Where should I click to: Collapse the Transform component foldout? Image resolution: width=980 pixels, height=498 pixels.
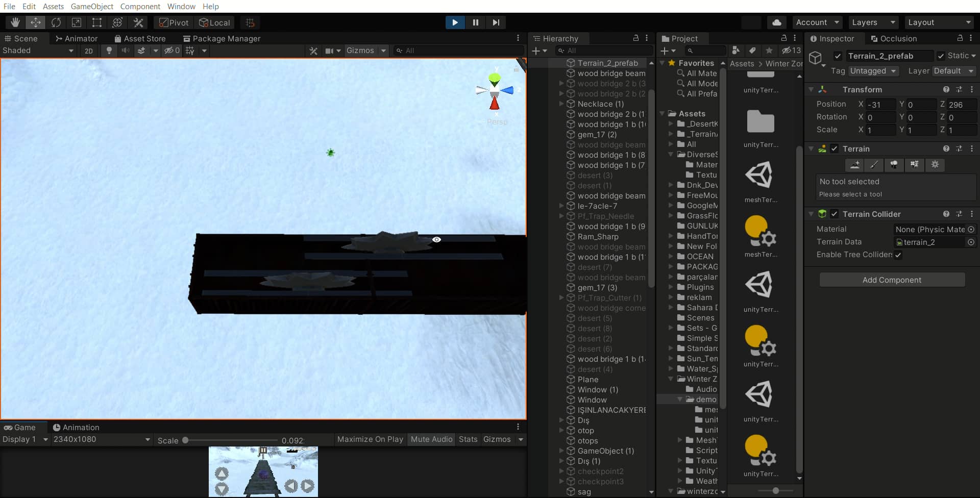(x=811, y=89)
